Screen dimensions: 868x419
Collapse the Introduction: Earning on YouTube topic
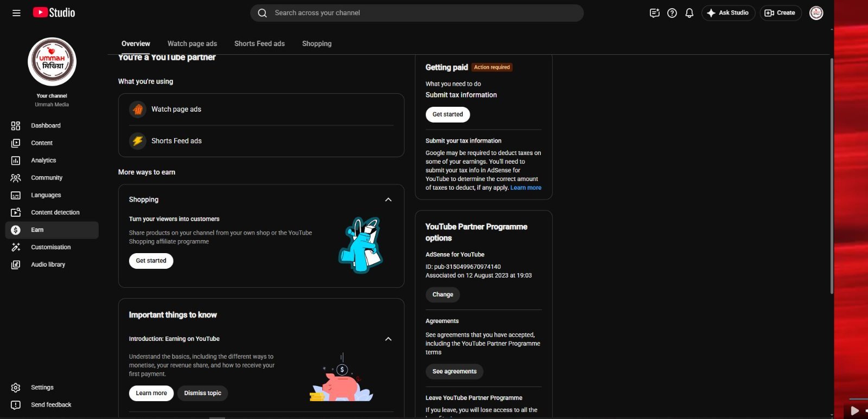click(388, 339)
